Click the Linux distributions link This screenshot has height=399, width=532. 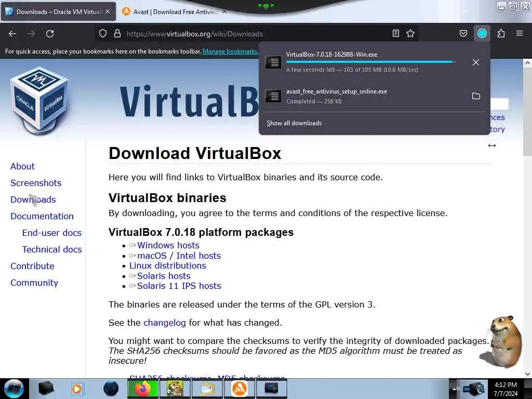point(168,265)
